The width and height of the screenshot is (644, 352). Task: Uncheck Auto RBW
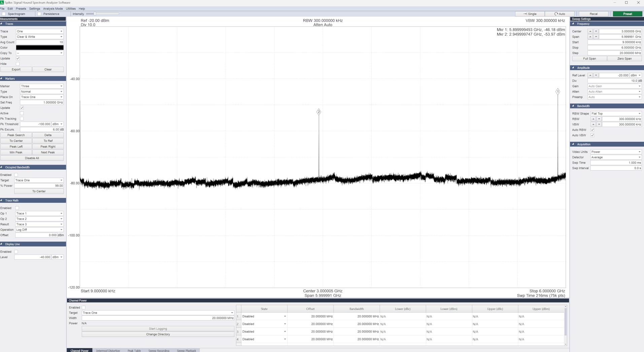click(592, 130)
